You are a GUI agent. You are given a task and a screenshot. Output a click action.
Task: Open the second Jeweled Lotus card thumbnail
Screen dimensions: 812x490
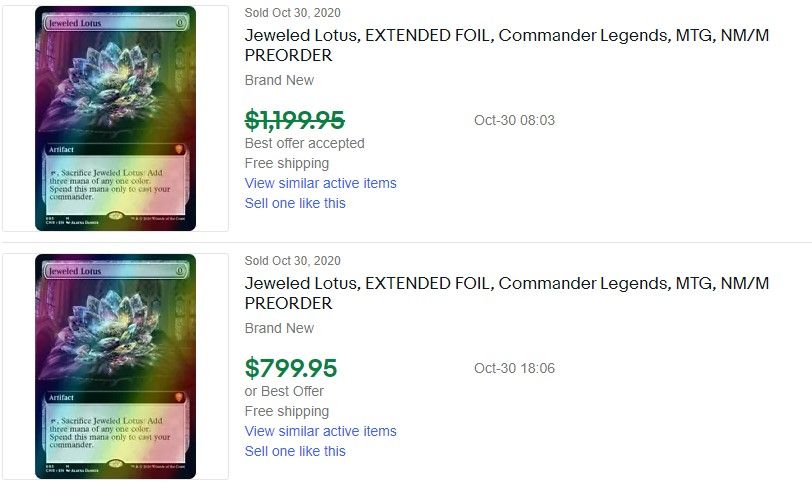coord(115,366)
